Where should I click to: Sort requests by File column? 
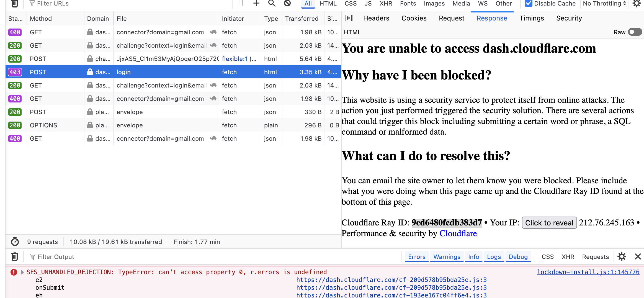pyautogui.click(x=166, y=19)
